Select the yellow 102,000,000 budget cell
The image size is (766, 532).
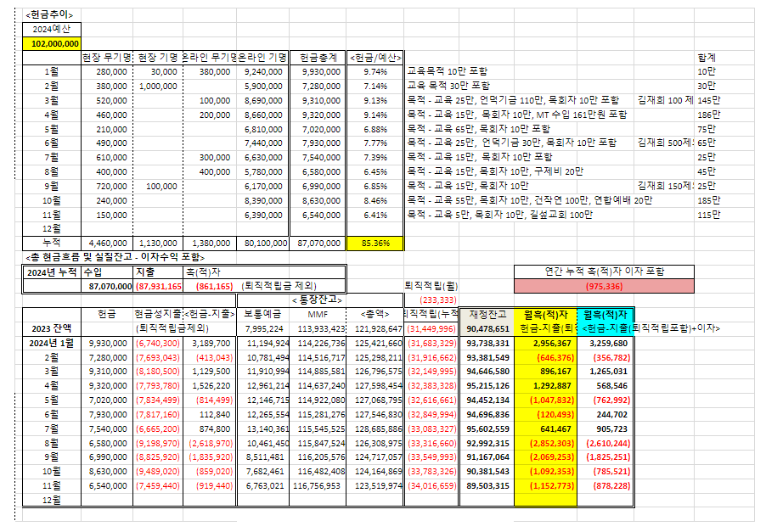(52, 43)
